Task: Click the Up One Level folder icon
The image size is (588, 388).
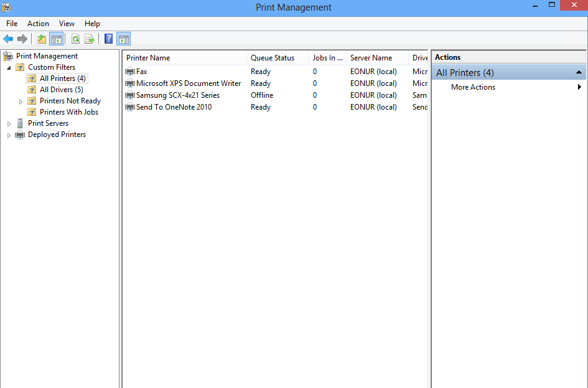Action: [x=42, y=39]
